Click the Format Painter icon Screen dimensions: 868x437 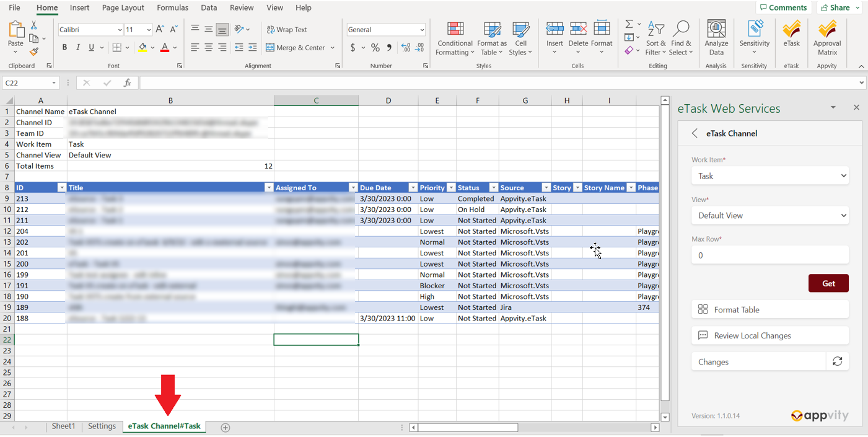pos(34,52)
